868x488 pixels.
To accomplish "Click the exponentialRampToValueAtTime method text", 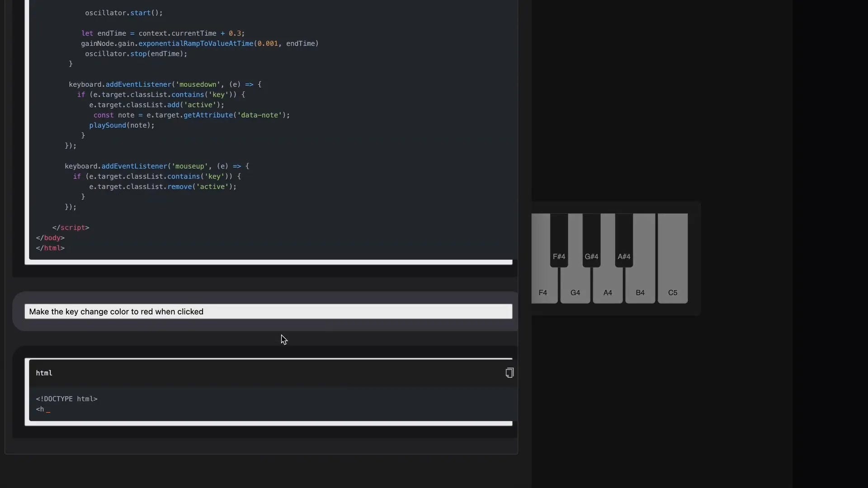I will pos(196,43).
